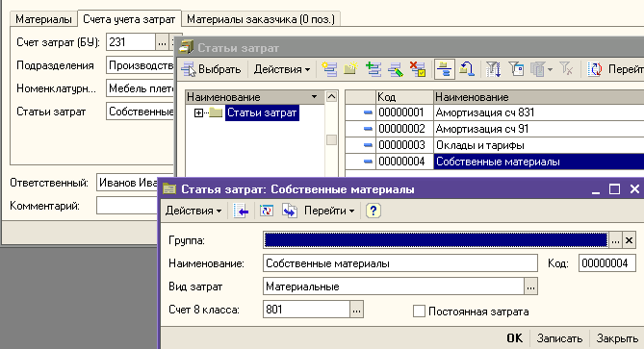Click the reread refresh icon in dialog
Viewport: 644px width, 349px height.
(x=266, y=211)
